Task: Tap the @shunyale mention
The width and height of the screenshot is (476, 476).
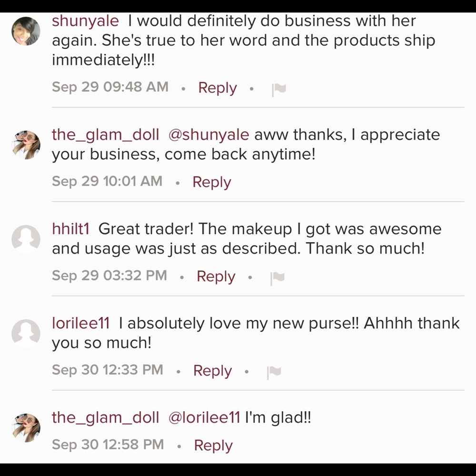Action: (x=208, y=135)
